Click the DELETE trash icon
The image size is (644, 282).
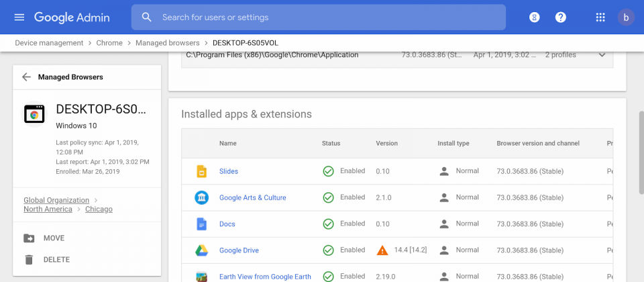29,259
